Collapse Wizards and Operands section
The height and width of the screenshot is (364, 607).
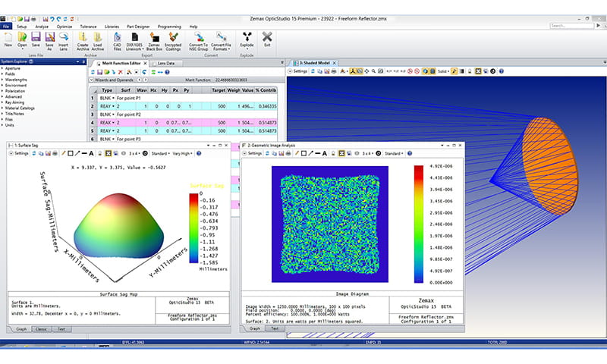click(x=92, y=80)
